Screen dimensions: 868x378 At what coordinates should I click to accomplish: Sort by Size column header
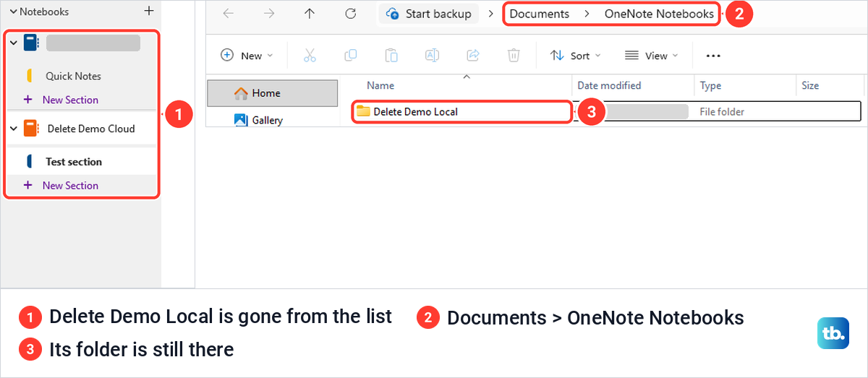click(x=810, y=85)
